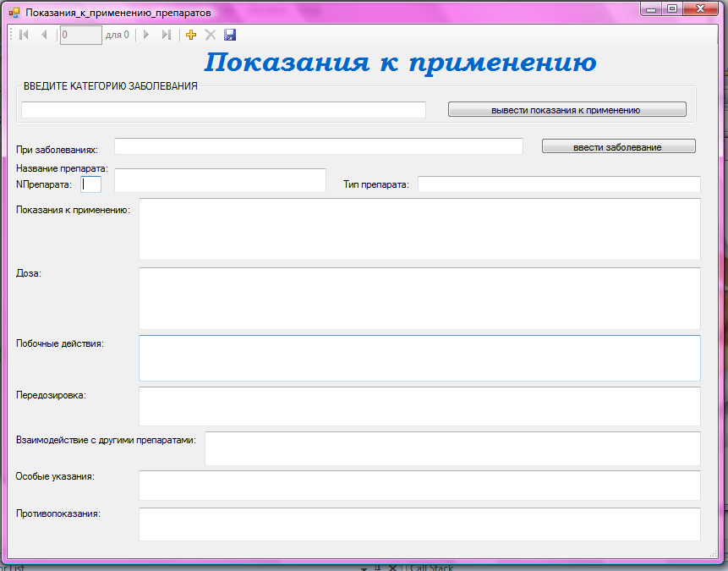The image size is (728, 571).
Task: Click the form icon in title bar
Action: (x=14, y=13)
